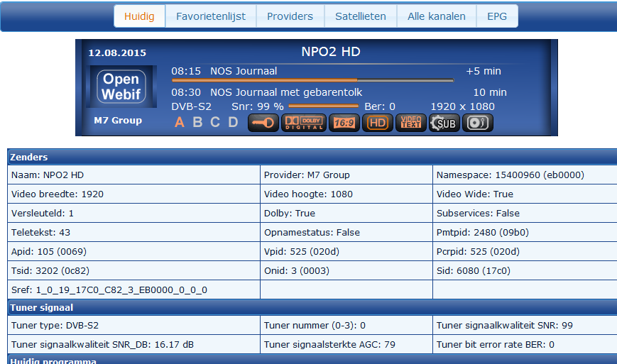This screenshot has height=364, width=617.
Task: Switch to the Providers tab
Action: [290, 16]
